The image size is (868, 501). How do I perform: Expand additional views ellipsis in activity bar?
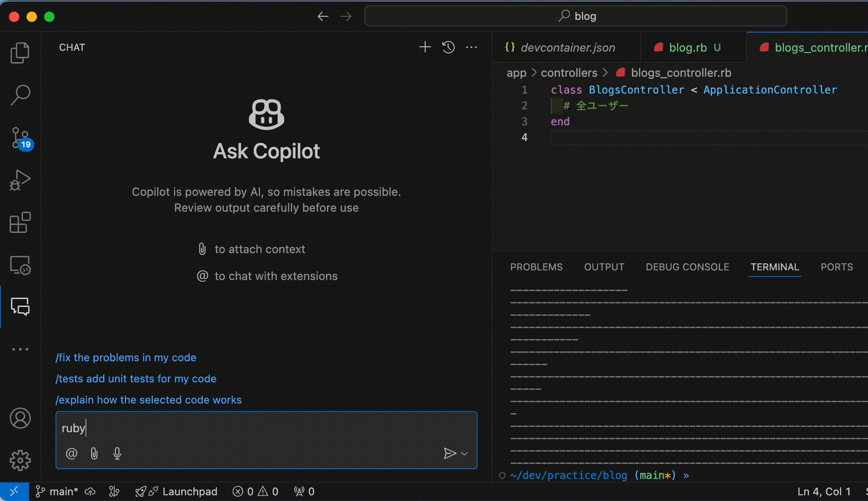pos(20,349)
